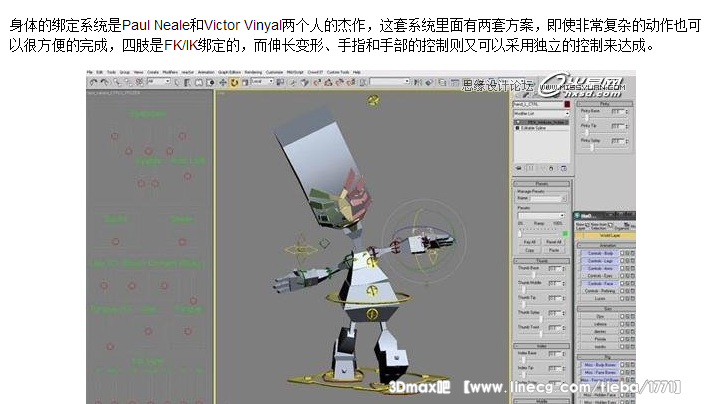710x404 pixels.
Task: Select the World Layer row
Action: tap(605, 235)
